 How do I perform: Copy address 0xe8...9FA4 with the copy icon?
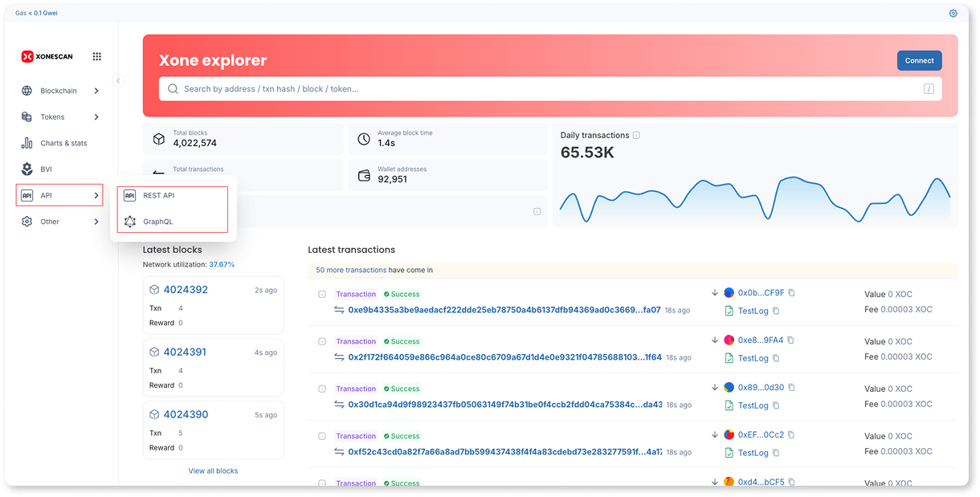point(791,340)
